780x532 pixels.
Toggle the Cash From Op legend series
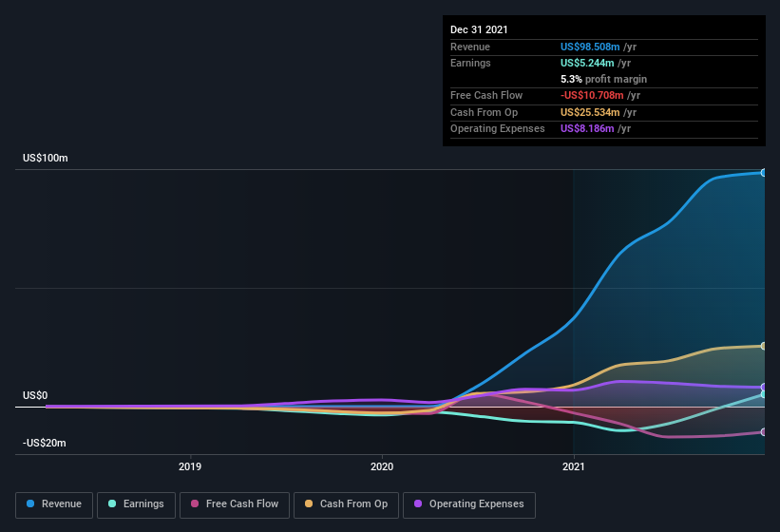coord(346,504)
